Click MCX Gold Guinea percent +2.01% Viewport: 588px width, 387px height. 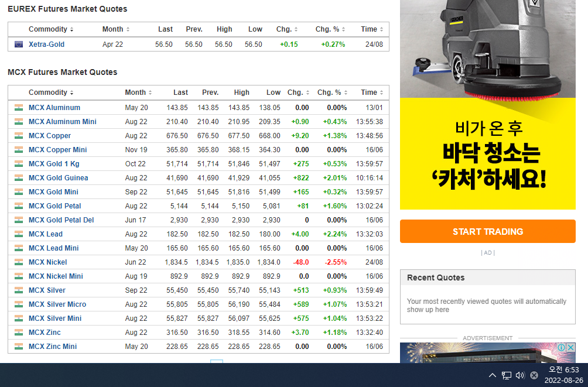(335, 178)
